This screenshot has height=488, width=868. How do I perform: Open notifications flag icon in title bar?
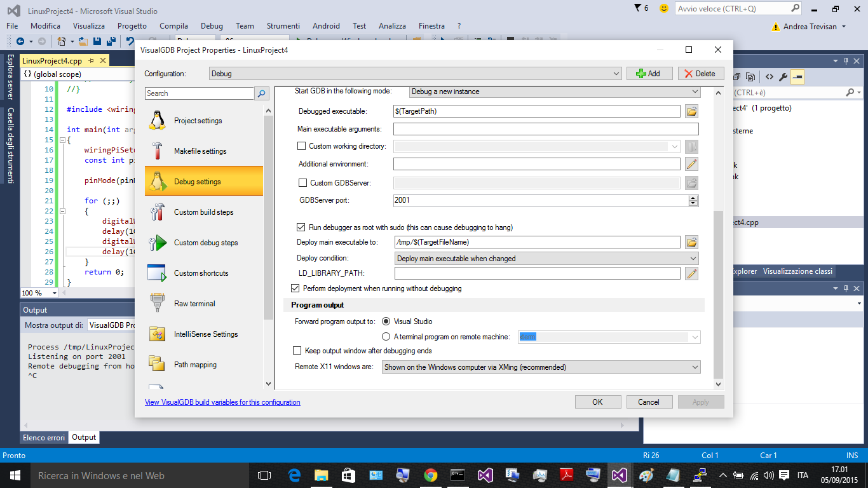(x=638, y=8)
